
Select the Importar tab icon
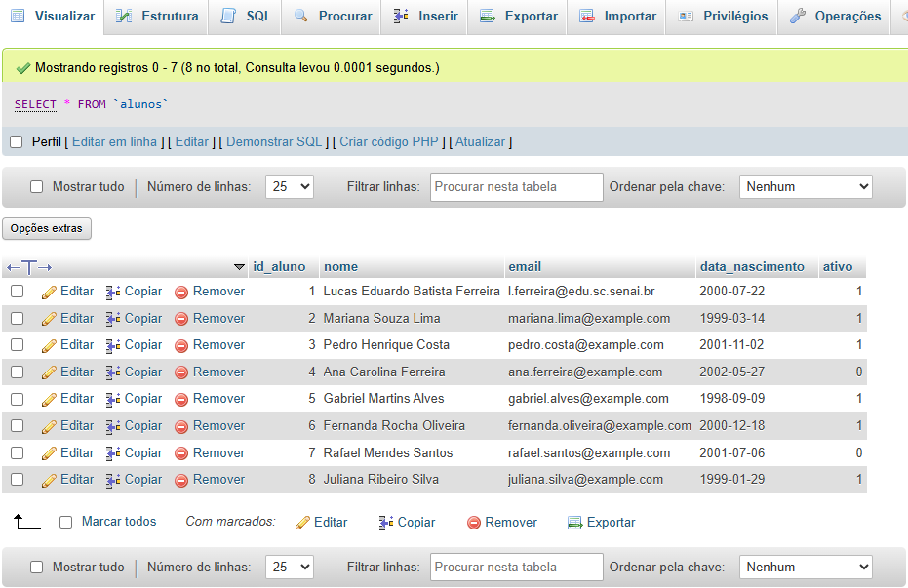(x=586, y=17)
